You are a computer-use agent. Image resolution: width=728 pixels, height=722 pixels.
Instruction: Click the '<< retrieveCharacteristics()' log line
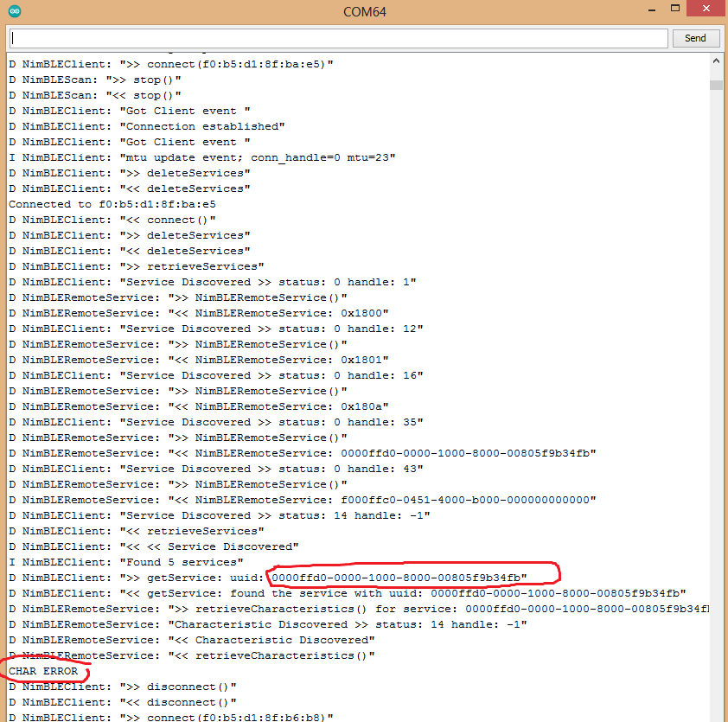coord(192,655)
